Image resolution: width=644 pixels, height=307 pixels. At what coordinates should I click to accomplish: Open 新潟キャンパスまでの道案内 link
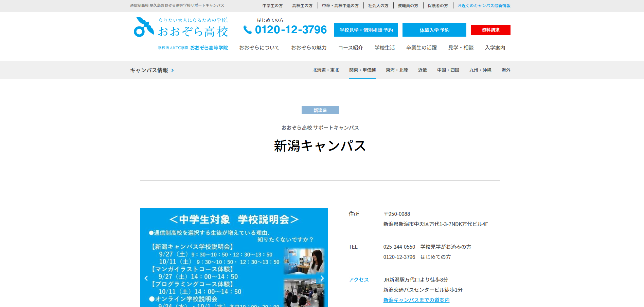click(x=416, y=300)
